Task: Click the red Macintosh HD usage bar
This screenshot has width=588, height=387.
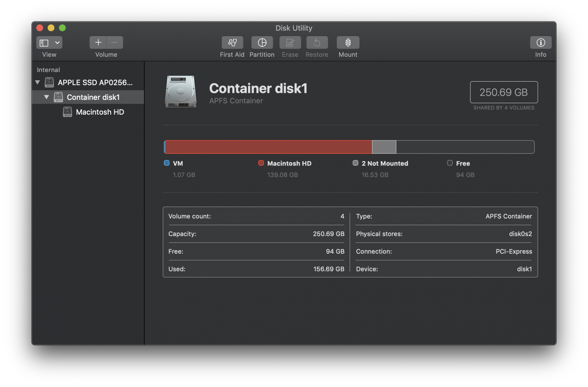Action: 268,147
